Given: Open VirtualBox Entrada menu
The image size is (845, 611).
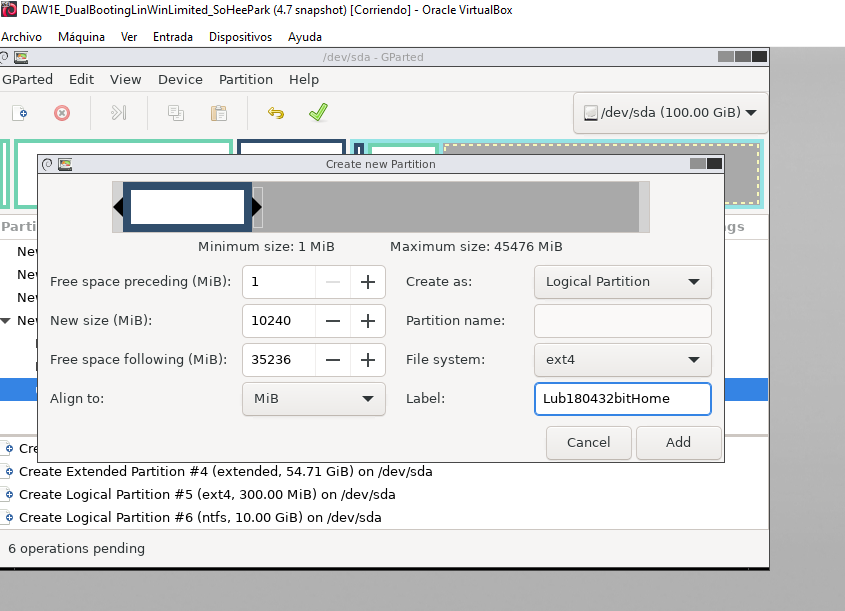Looking at the screenshot, I should point(173,37).
